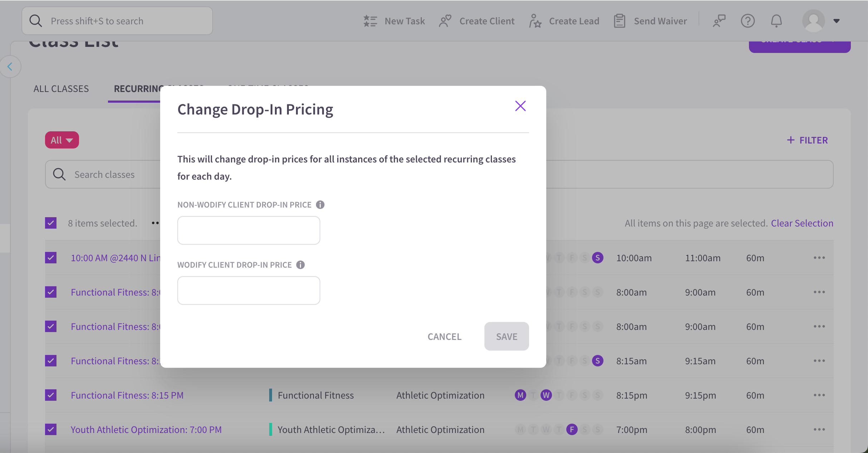Open the help question mark icon
Image resolution: width=868 pixels, height=453 pixels.
click(x=748, y=21)
